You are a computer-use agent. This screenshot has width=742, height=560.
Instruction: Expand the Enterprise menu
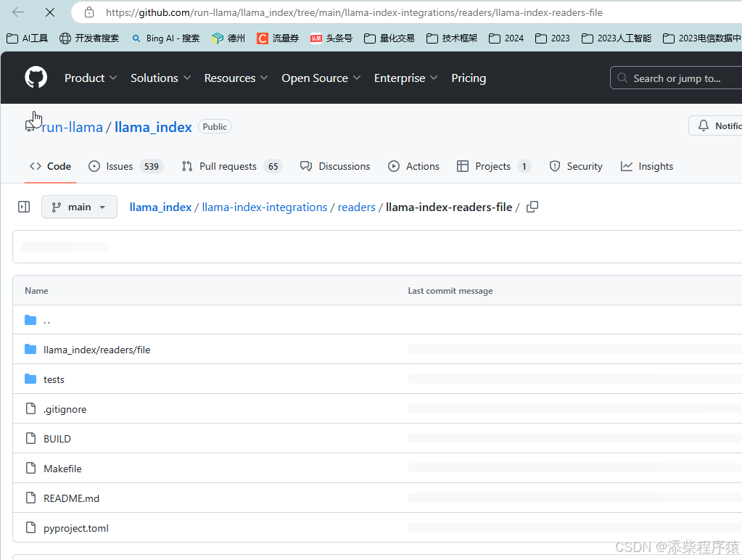tap(405, 78)
